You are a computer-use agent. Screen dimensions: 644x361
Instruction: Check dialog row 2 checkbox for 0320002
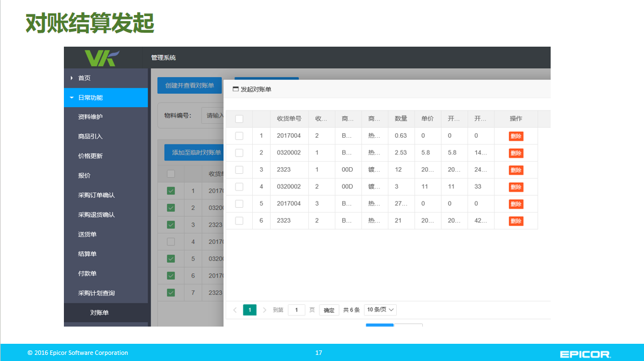239,153
